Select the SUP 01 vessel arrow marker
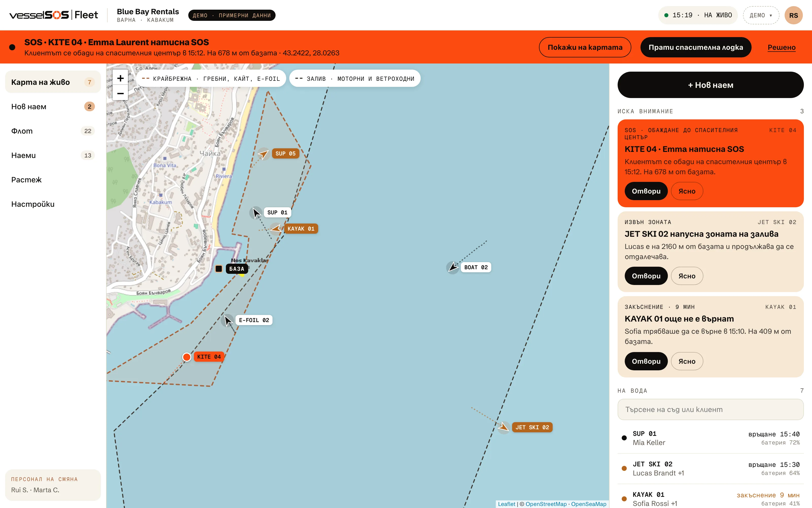812x508 pixels. [x=256, y=213]
